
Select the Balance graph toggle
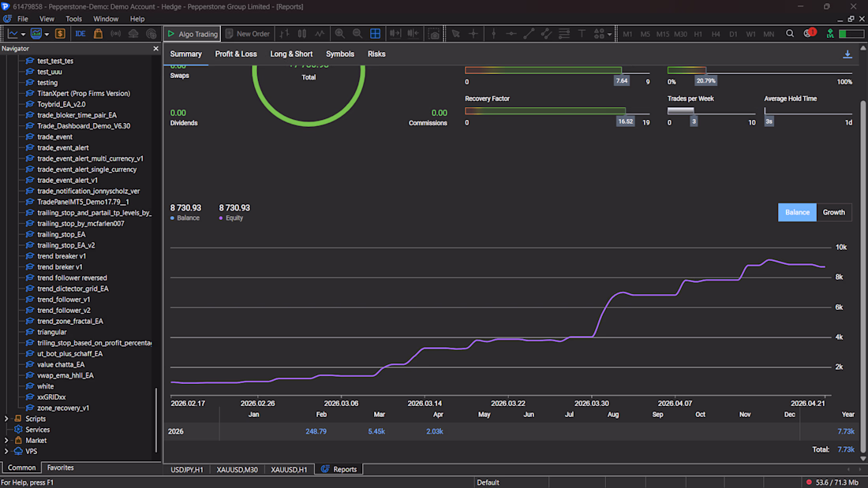(x=797, y=212)
